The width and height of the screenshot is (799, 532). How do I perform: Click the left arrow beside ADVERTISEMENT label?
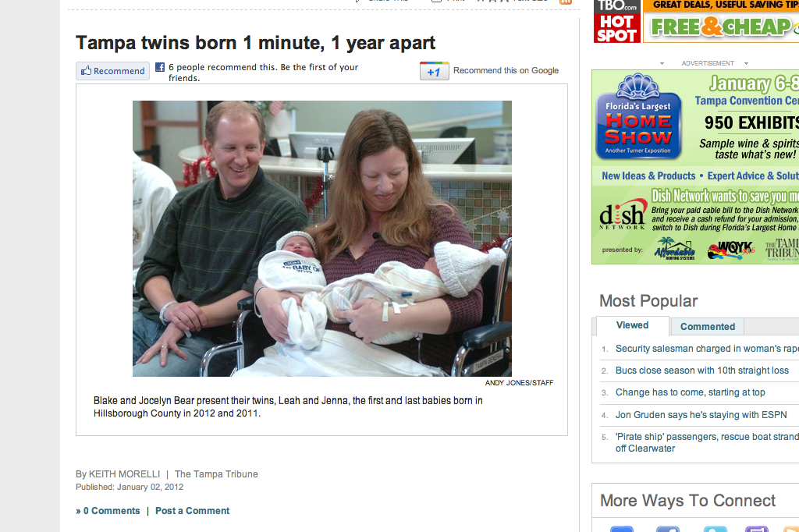coord(662,64)
